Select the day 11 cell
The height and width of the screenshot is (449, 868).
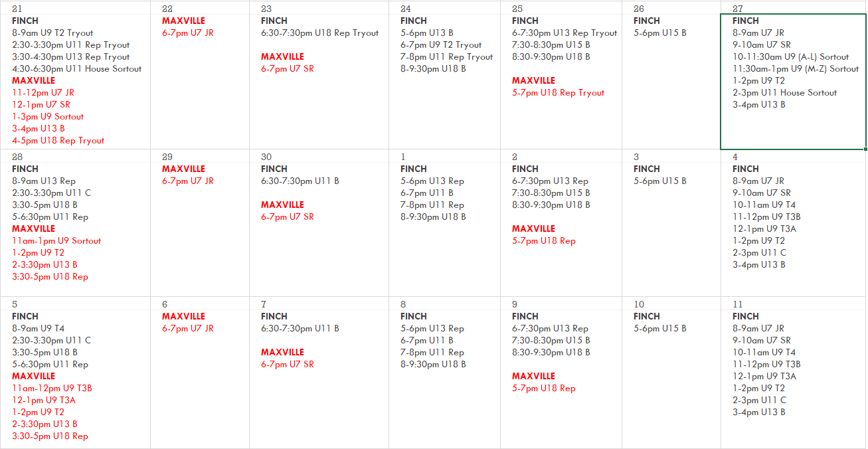pos(793,372)
